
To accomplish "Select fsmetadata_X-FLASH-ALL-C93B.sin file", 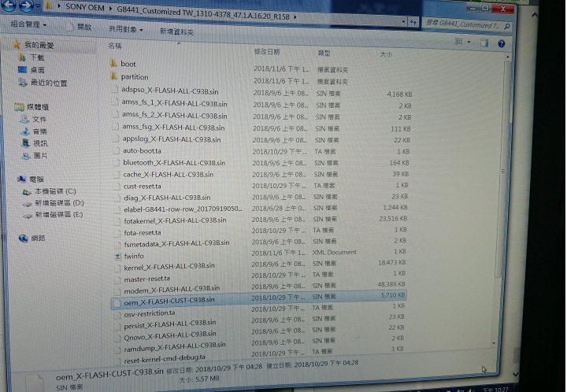I will pyautogui.click(x=176, y=244).
